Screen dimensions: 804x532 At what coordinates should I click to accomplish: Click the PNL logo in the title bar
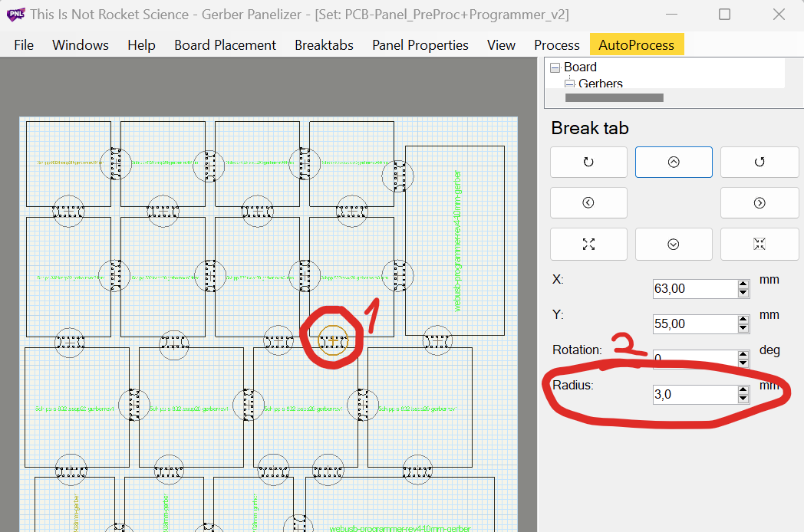(x=15, y=14)
